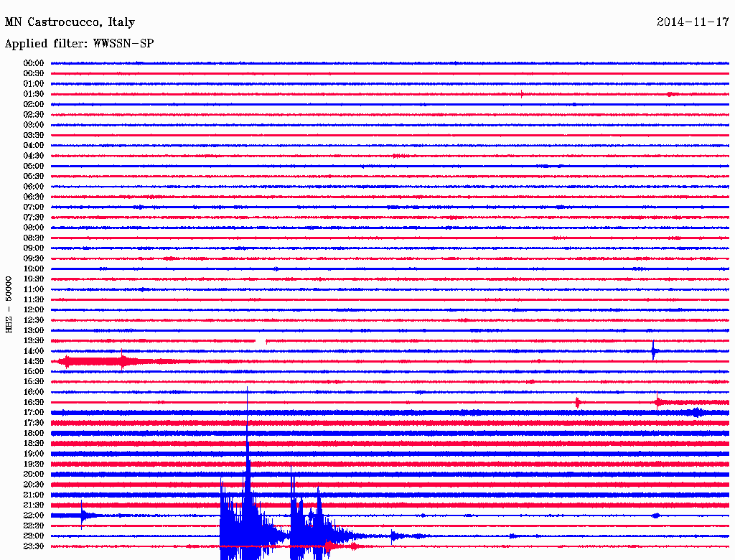The image size is (735, 560).
Task: Click the 08:30 time label
Action: coord(34,238)
